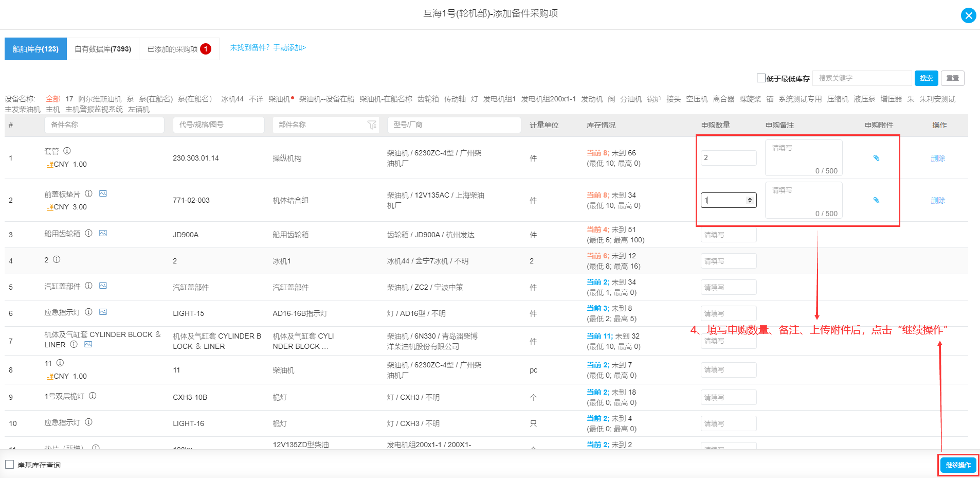The image size is (980, 478).
Task: Open 已添加的采购项 tab
Action: click(179, 49)
